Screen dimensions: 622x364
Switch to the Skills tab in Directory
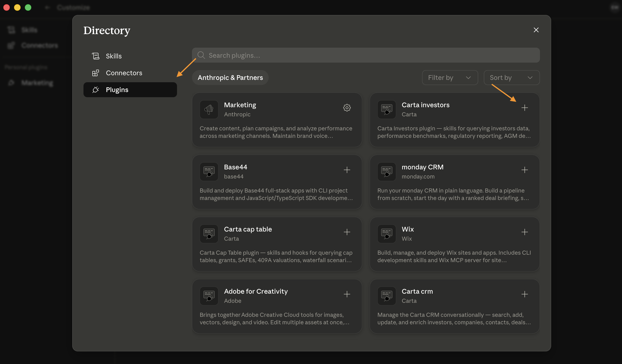click(x=130, y=56)
